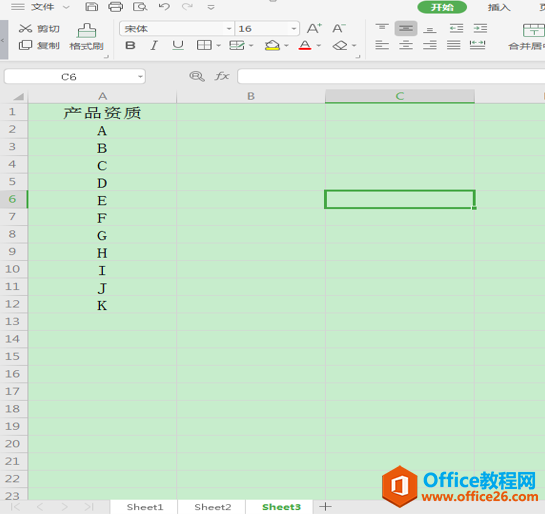The image size is (545, 514).
Task: Add a new sheet with plus button
Action: [325, 507]
